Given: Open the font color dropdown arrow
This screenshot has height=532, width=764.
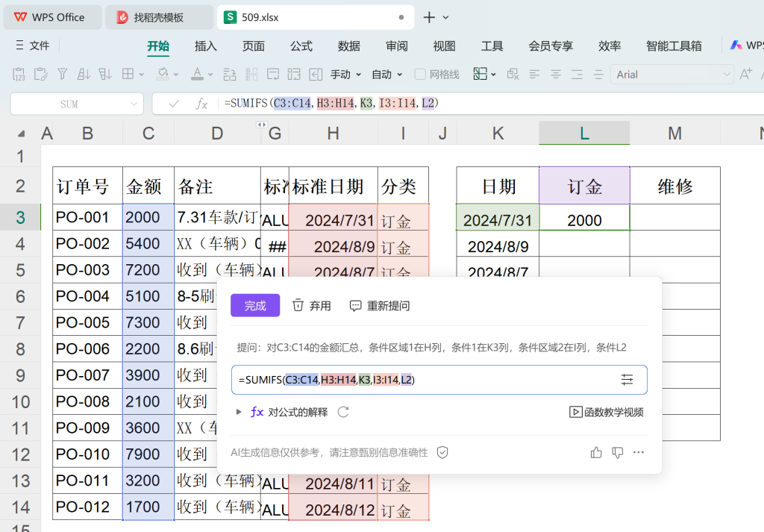Looking at the screenshot, I should [210, 75].
